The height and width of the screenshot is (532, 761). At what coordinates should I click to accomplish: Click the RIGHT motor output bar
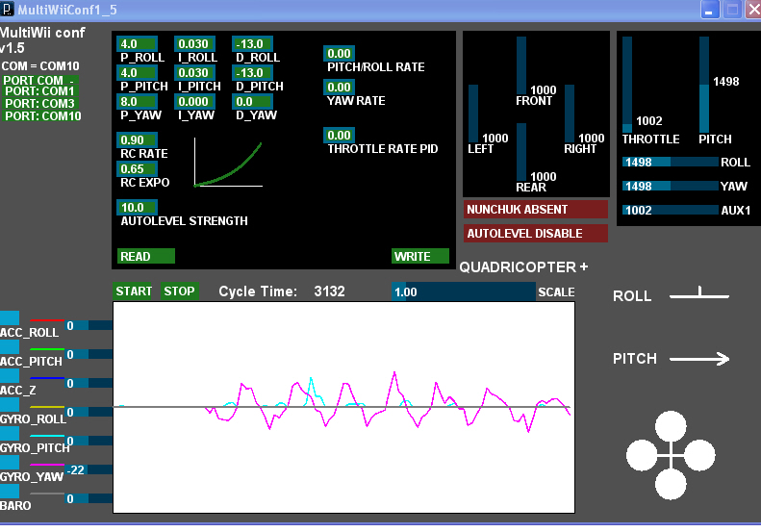(x=570, y=114)
